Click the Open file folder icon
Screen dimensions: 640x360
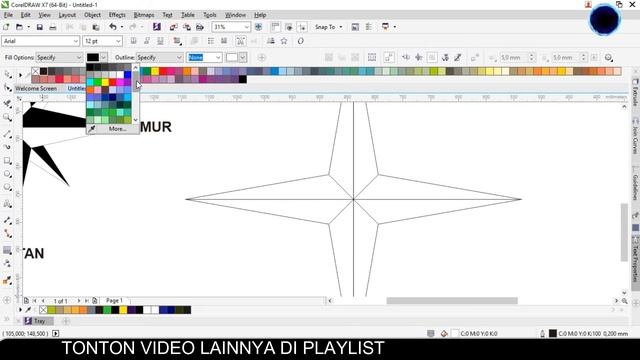[x=19, y=27]
